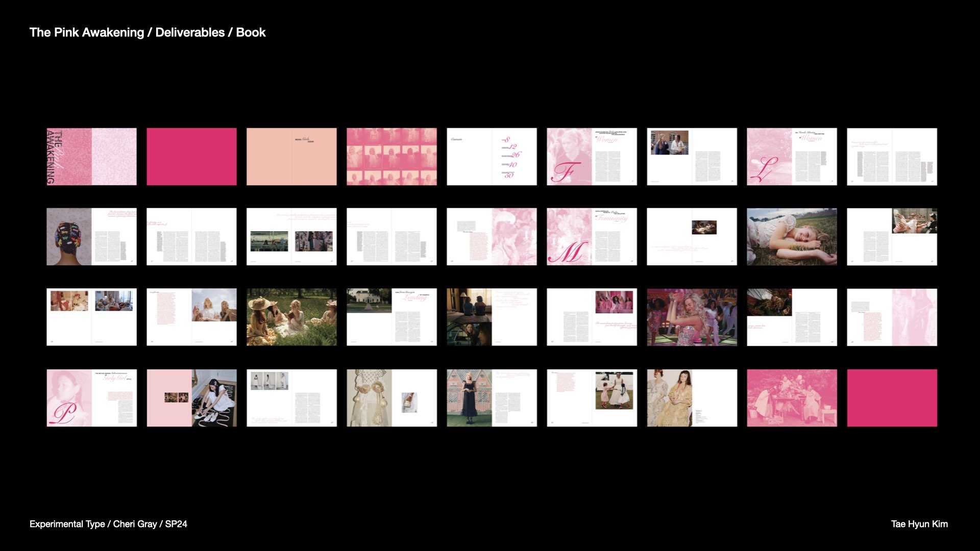980x551 pixels.
Task: Click the full-bleed girl lying on grass spread
Action: coord(792,237)
